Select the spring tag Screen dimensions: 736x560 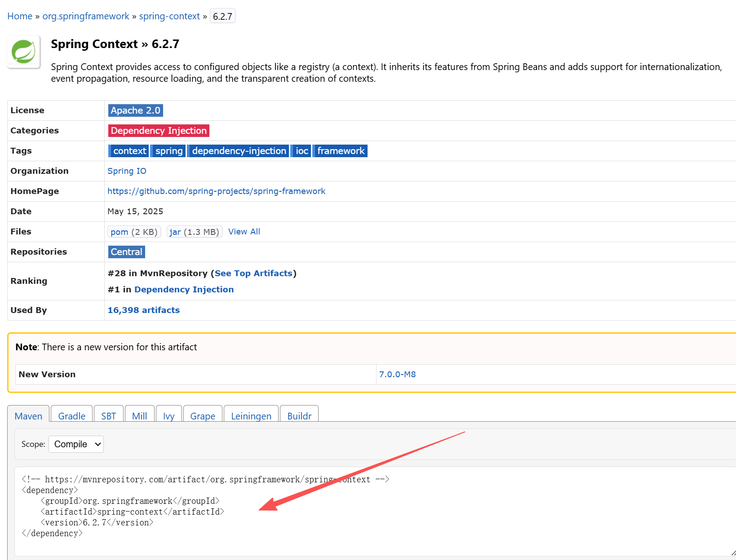pos(168,151)
